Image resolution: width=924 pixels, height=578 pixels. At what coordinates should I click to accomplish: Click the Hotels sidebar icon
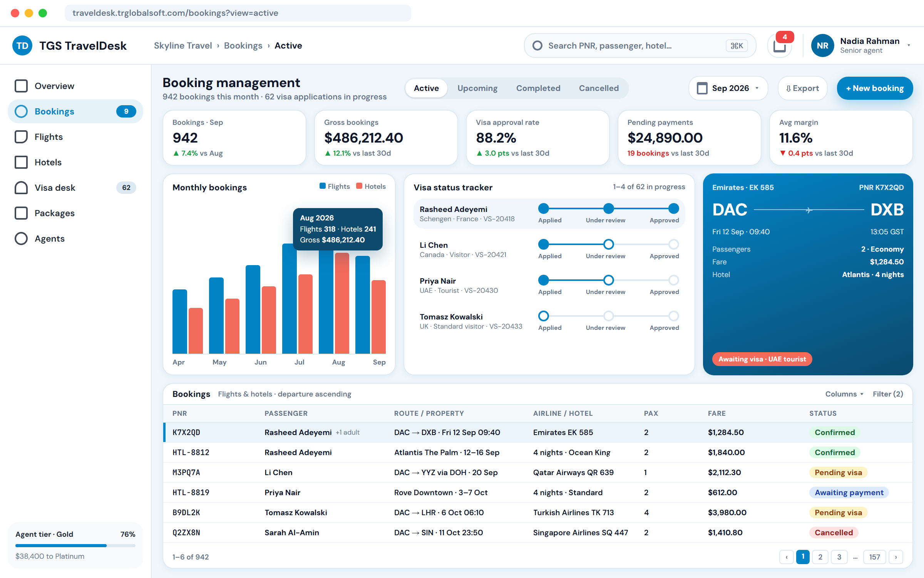(x=21, y=162)
